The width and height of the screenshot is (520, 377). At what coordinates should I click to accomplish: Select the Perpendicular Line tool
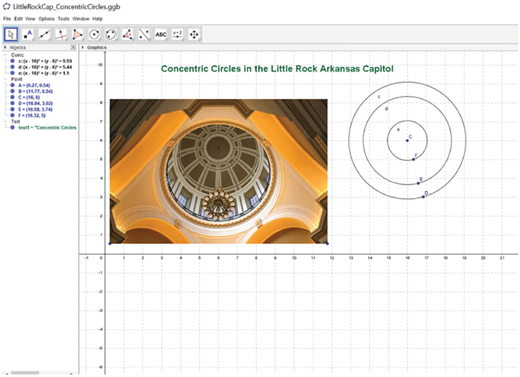pyautogui.click(x=61, y=34)
